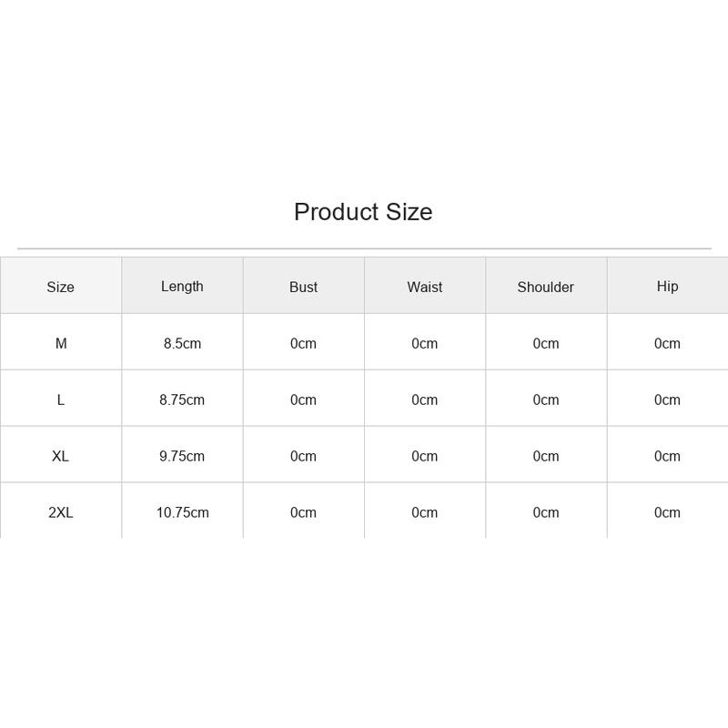
Task: Select the Size column header
Action: pos(60,287)
